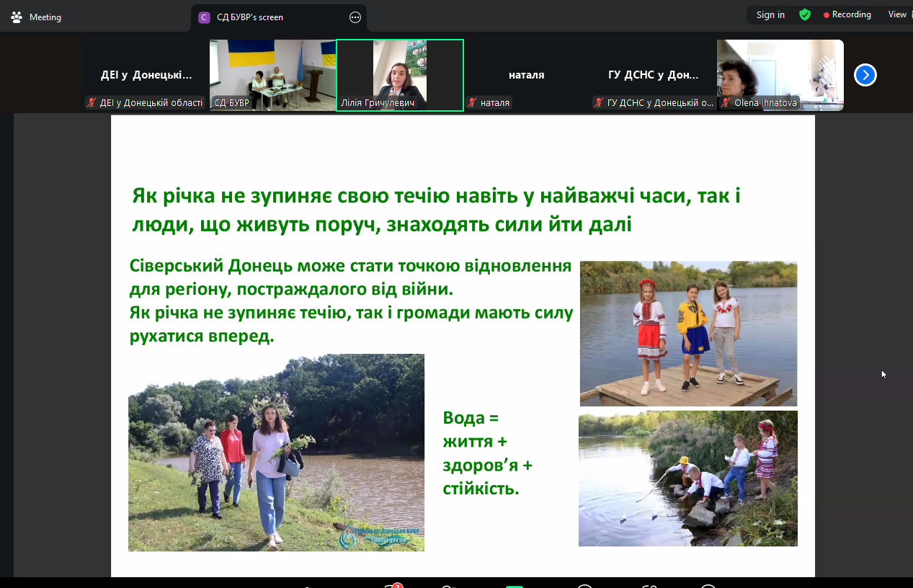
Task: Open the View layout dropdown
Action: coord(897,15)
